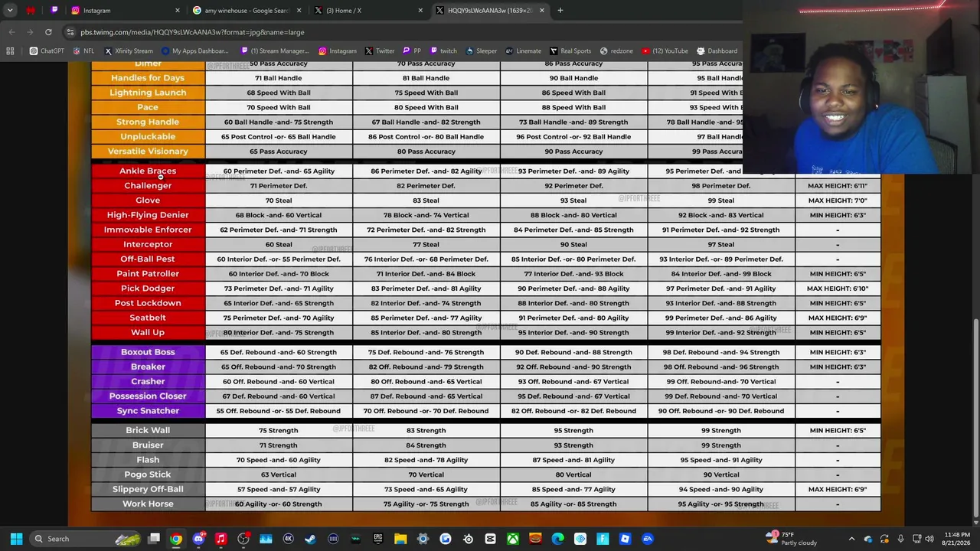Viewport: 980px width, 551px height.
Task: Switch to the (3) Home / X tab
Action: pyautogui.click(x=369, y=11)
